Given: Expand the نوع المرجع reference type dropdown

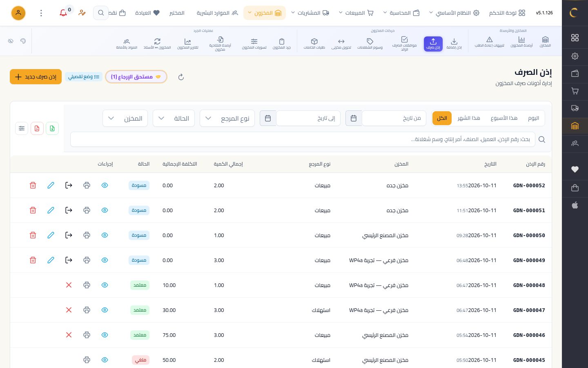Looking at the screenshot, I should [227, 118].
